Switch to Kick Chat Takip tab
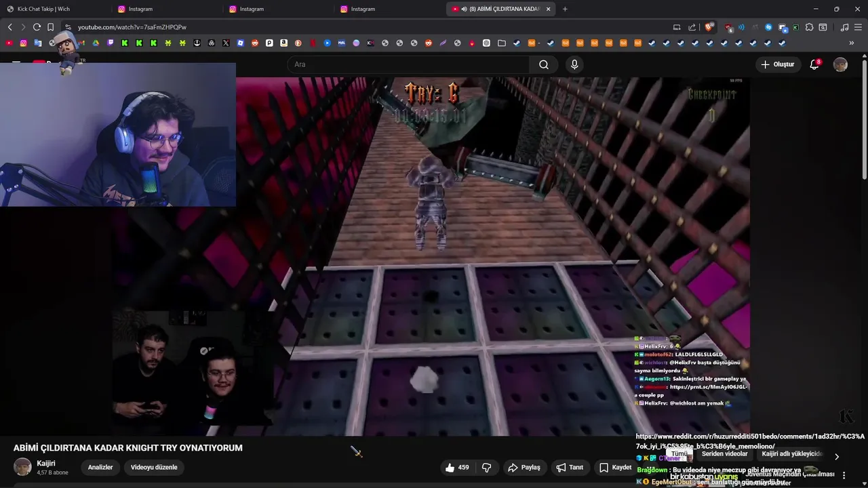This screenshot has height=488, width=868. point(56,9)
